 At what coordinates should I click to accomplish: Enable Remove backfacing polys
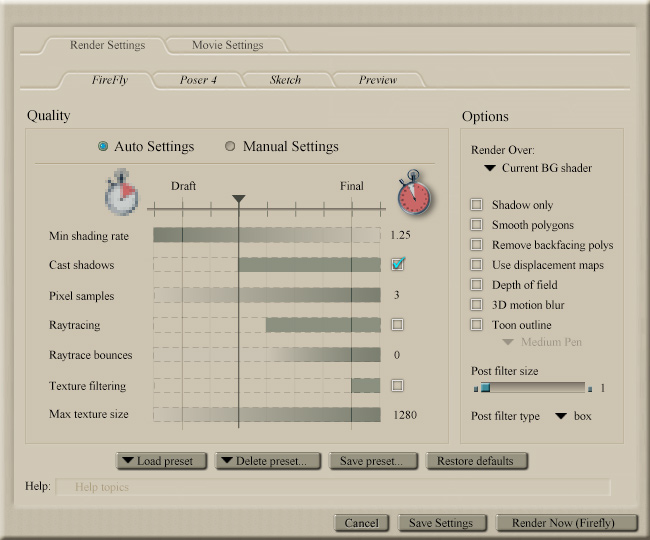(477, 245)
